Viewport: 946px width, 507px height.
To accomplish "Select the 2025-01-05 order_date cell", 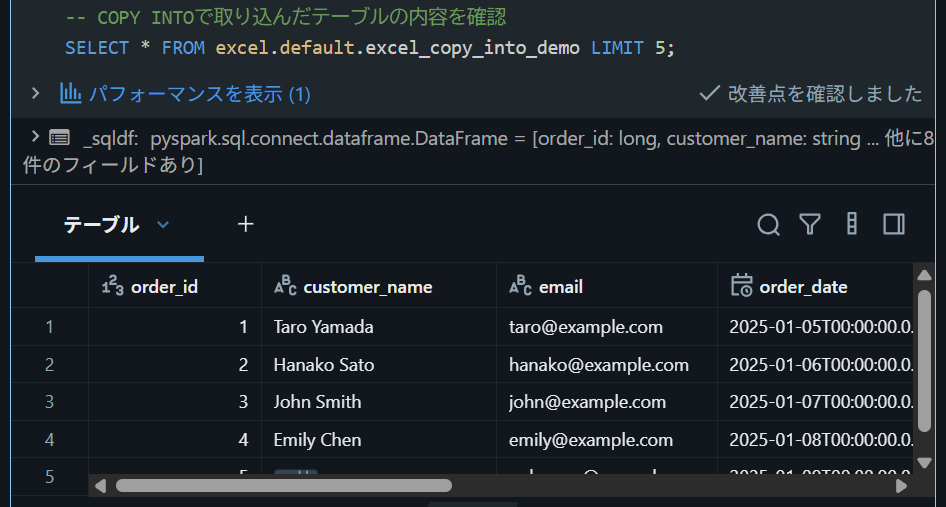I will coord(816,327).
